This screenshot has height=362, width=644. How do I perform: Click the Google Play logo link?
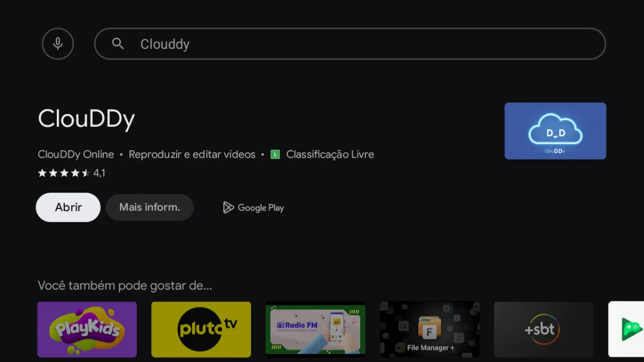coord(253,208)
